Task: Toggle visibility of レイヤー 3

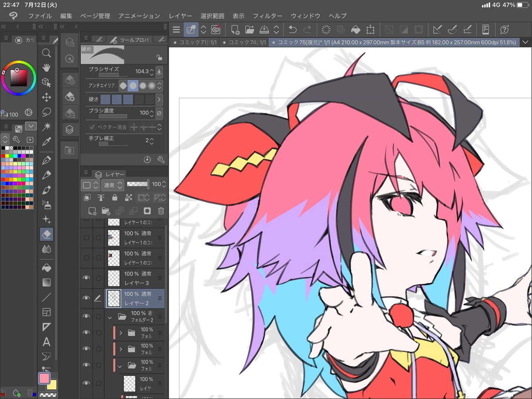Action: (86, 278)
